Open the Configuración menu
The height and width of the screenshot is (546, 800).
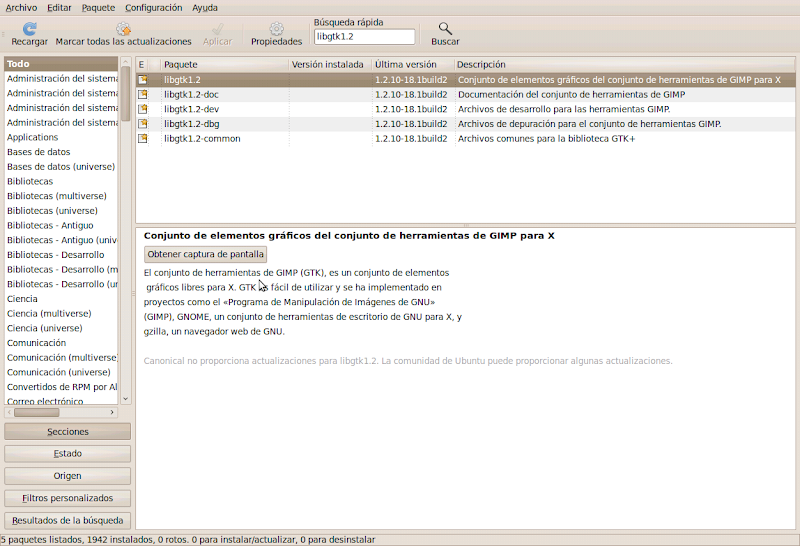[154, 8]
